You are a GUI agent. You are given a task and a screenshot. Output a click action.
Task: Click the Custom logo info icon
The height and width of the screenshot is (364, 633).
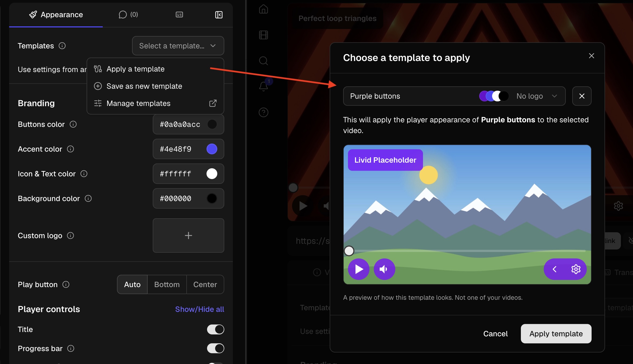click(x=70, y=235)
